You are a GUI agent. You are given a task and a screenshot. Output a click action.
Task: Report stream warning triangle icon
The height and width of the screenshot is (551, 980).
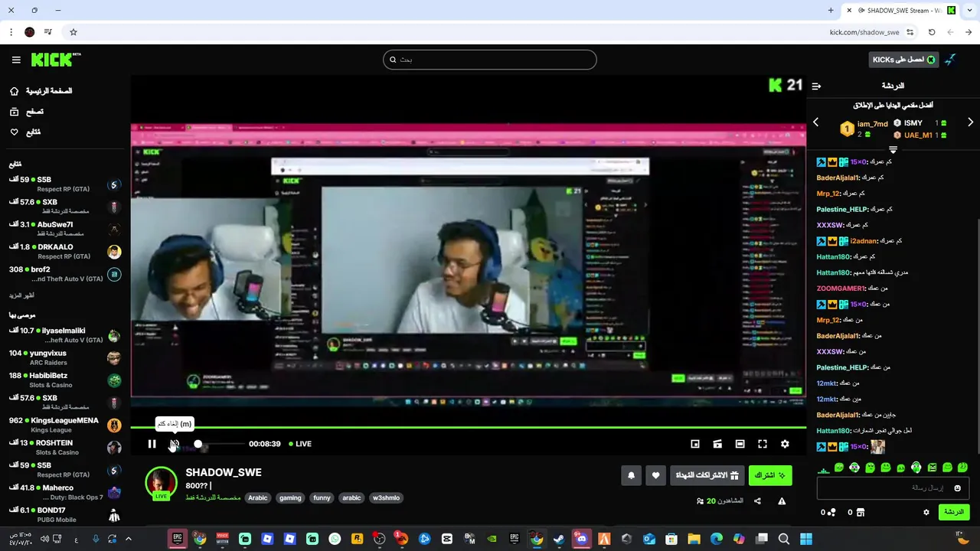[782, 501]
